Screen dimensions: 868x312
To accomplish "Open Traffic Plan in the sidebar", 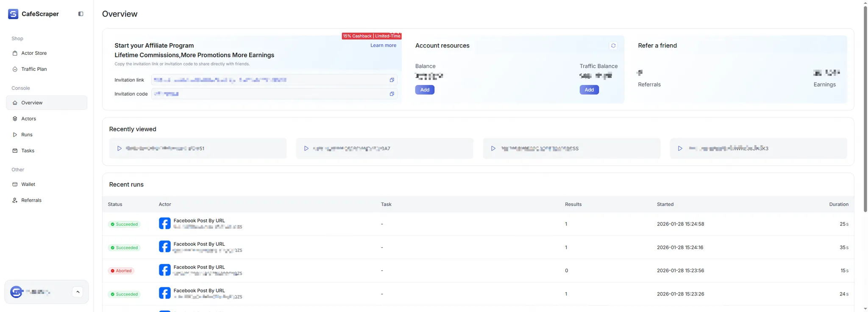I will [46, 69].
